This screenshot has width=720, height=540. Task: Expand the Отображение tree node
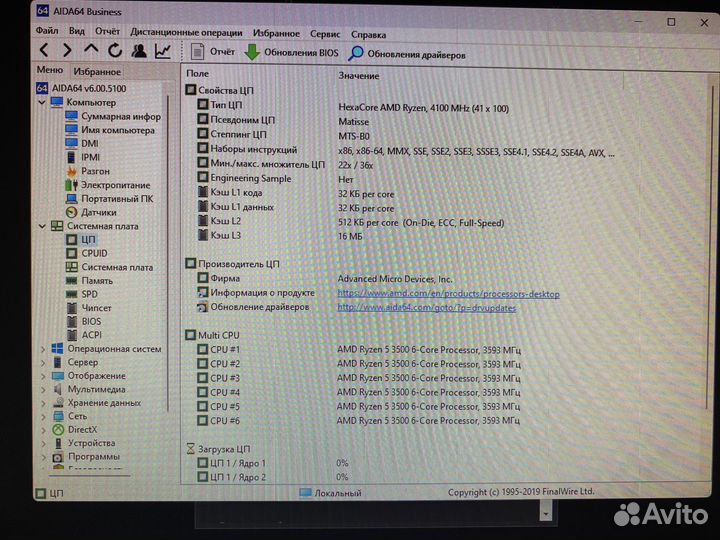click(x=43, y=376)
